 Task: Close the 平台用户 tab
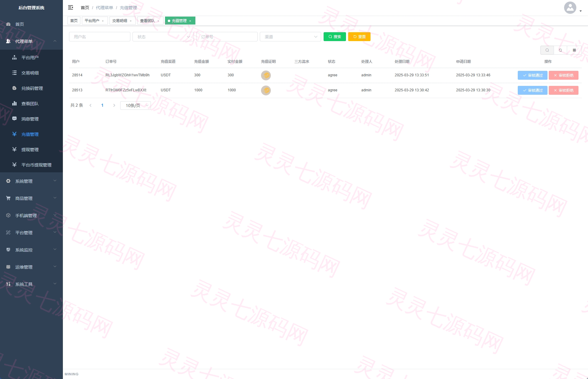pyautogui.click(x=103, y=21)
